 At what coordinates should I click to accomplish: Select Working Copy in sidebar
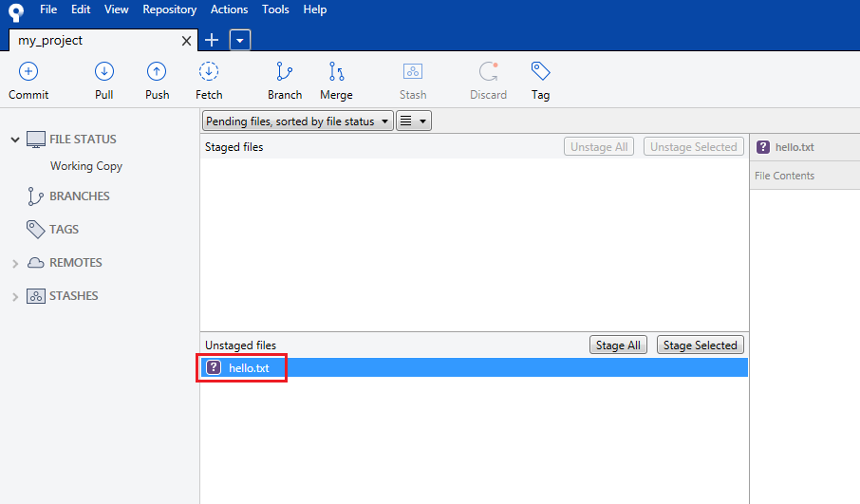(86, 166)
